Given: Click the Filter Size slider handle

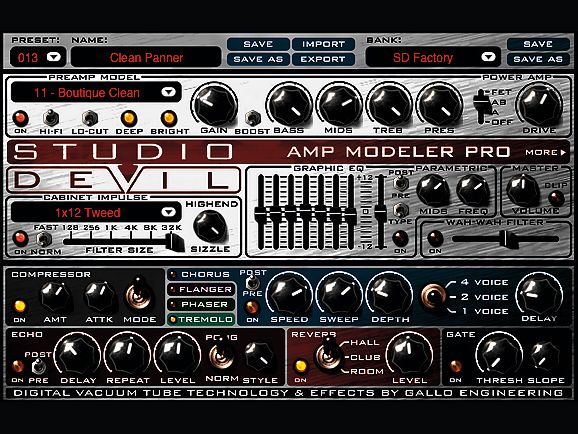Looking at the screenshot, I should tap(174, 242).
